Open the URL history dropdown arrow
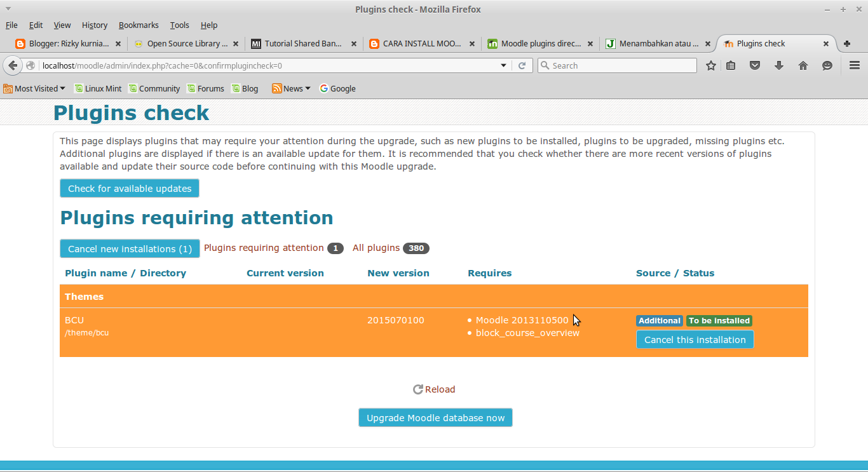Viewport: 868px width, 472px height. (x=504, y=65)
